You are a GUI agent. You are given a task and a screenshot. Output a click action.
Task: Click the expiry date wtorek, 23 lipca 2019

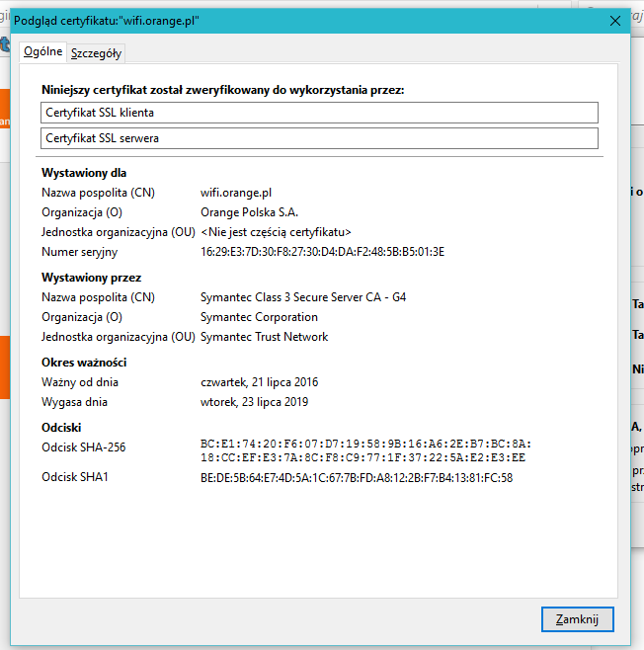254,402
